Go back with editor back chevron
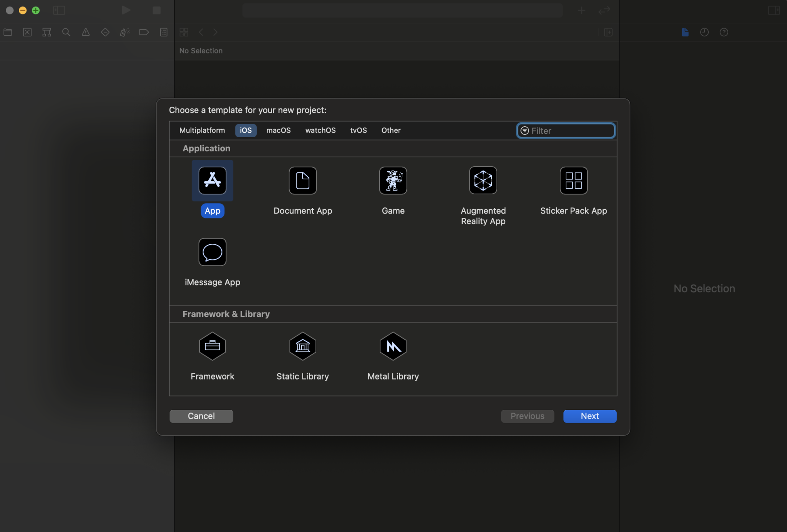The height and width of the screenshot is (532, 787). (x=201, y=32)
